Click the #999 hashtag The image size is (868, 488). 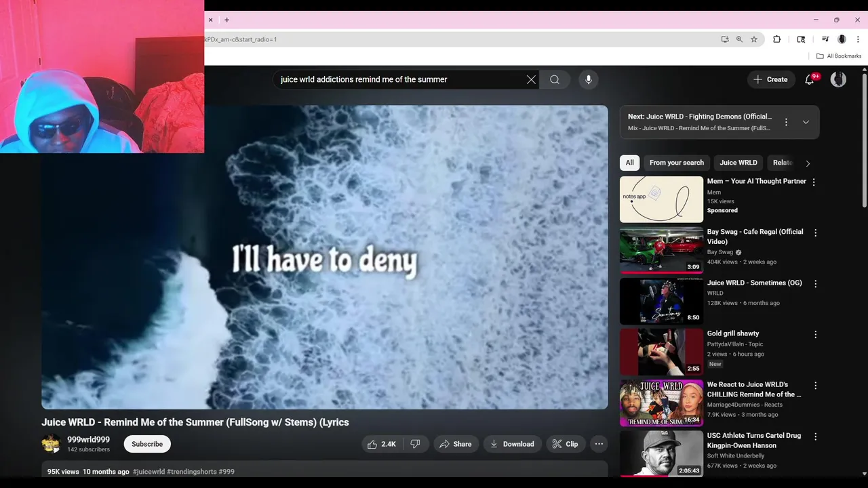(226, 472)
